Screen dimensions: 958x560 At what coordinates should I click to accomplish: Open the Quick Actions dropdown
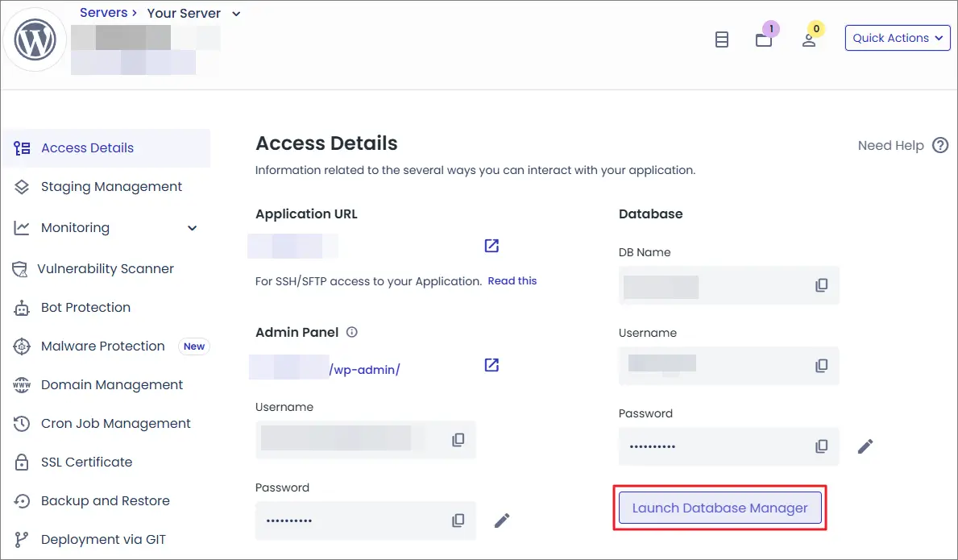pyautogui.click(x=898, y=38)
